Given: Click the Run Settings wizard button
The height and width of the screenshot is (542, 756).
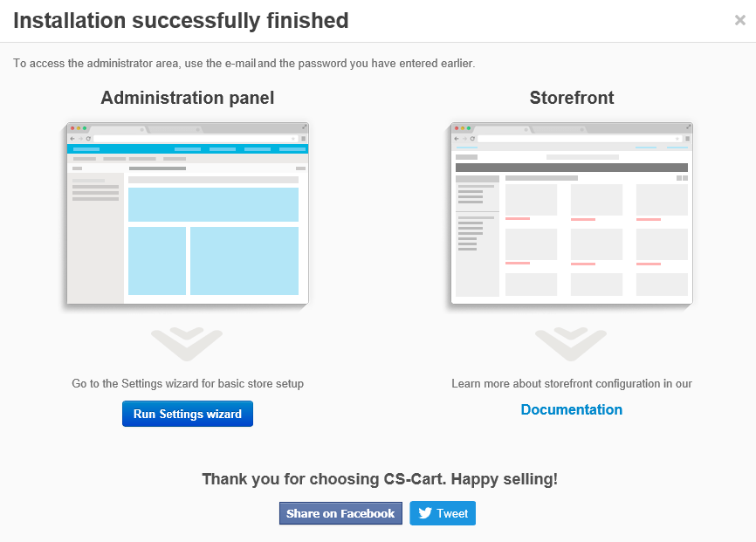Looking at the screenshot, I should tap(187, 414).
